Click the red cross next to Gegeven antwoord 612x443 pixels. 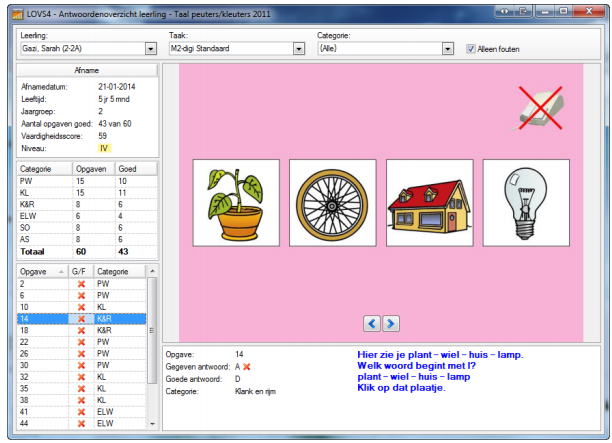pyautogui.click(x=247, y=367)
